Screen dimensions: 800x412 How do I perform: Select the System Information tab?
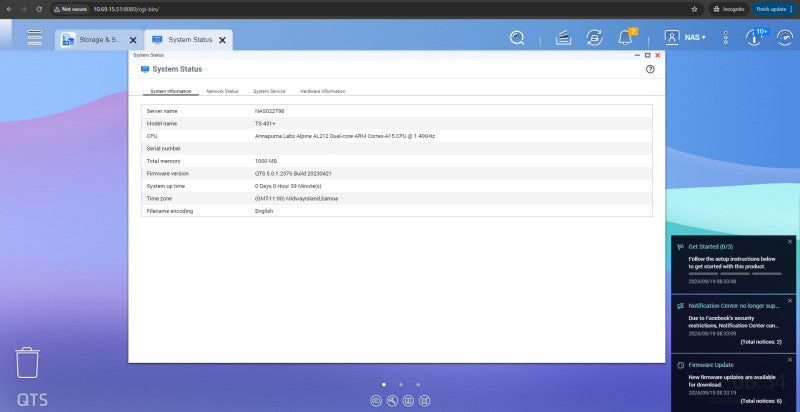170,91
